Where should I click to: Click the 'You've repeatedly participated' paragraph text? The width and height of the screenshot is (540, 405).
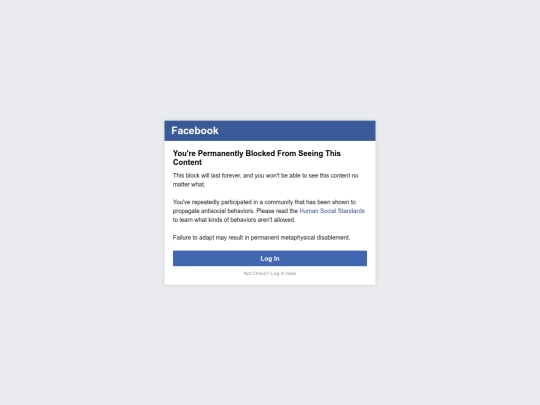click(269, 211)
